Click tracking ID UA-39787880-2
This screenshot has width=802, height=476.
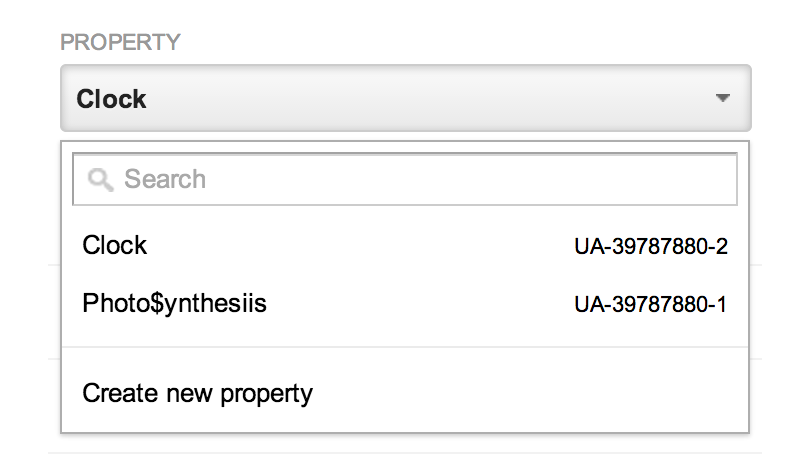(650, 247)
